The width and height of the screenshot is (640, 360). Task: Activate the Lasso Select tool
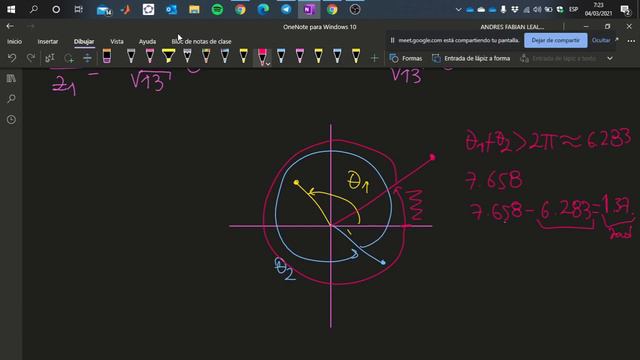tap(69, 58)
